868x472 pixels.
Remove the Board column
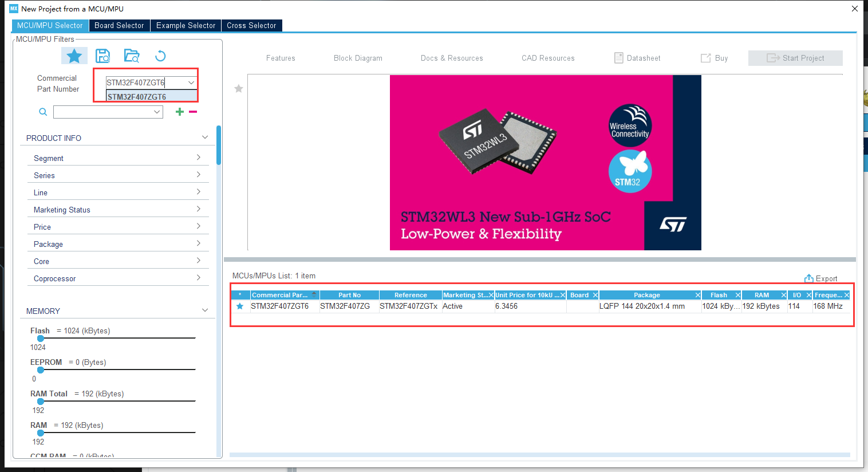point(595,295)
